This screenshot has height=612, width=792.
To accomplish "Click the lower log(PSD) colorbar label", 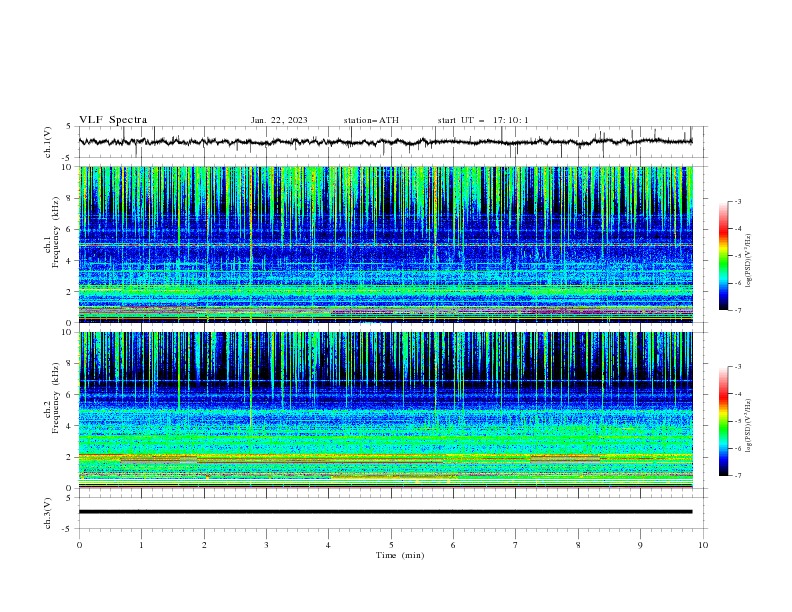I will pos(749,426).
